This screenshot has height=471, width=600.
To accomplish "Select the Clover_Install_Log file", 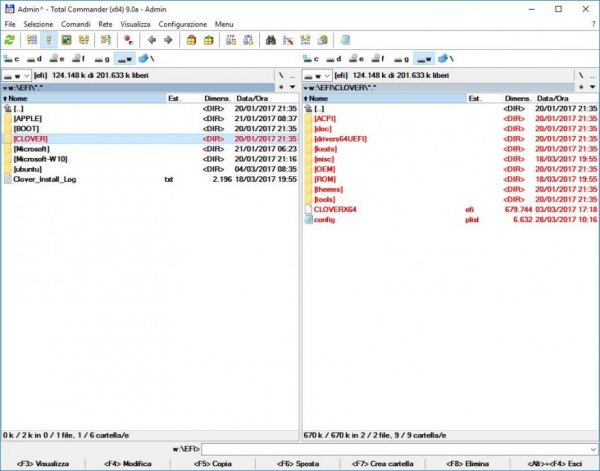I will pyautogui.click(x=150, y=179).
